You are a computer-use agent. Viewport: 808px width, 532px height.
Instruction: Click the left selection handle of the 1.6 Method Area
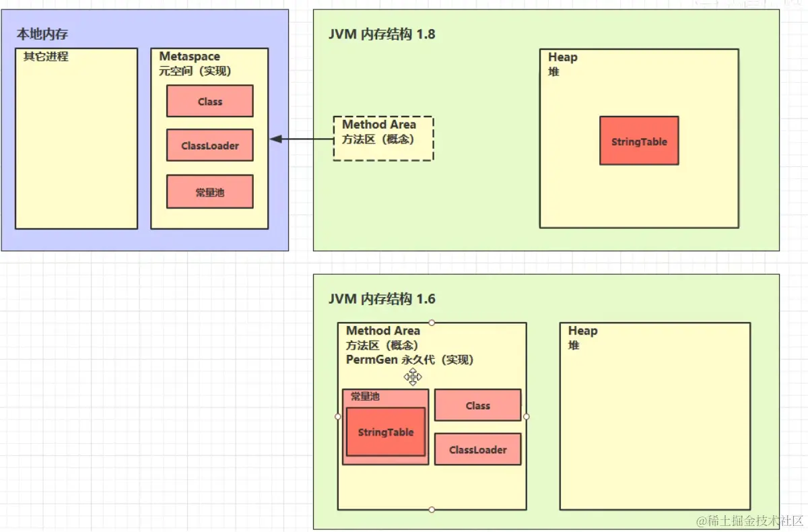[338, 416]
